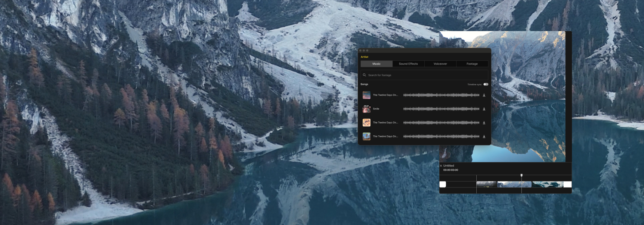Click the pink sky album cover thumbnail
The width and height of the screenshot is (644, 225).
(x=366, y=95)
